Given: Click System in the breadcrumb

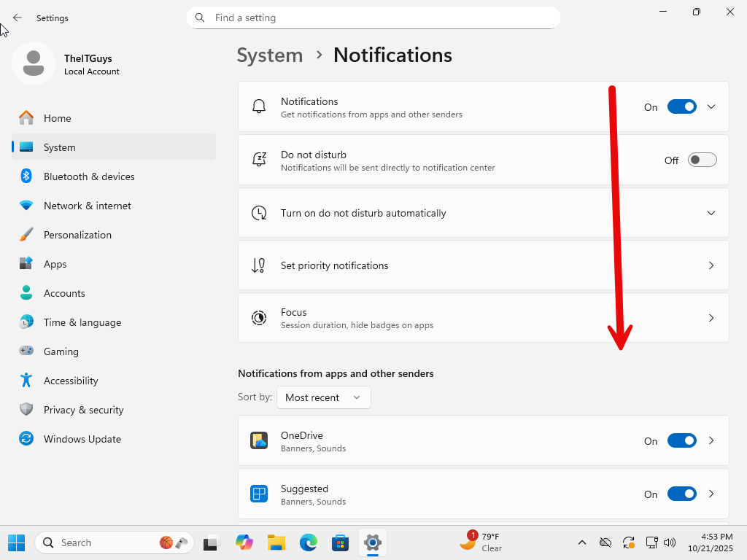Looking at the screenshot, I should pyautogui.click(x=270, y=55).
